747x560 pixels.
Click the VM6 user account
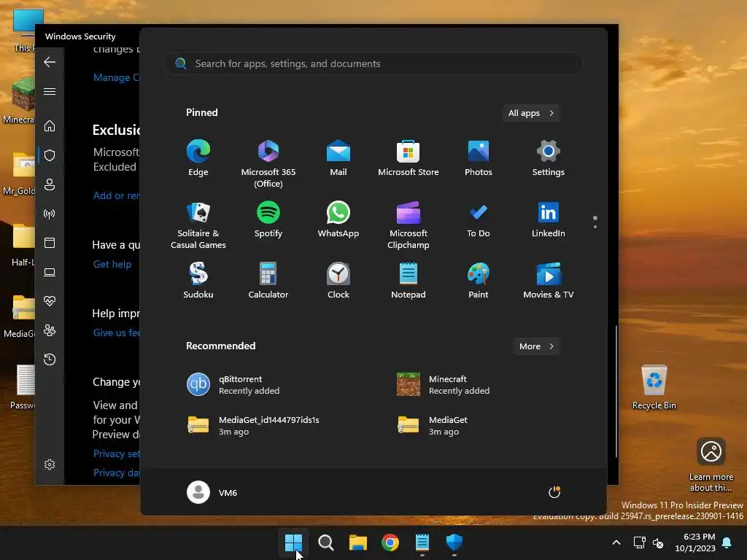click(212, 492)
